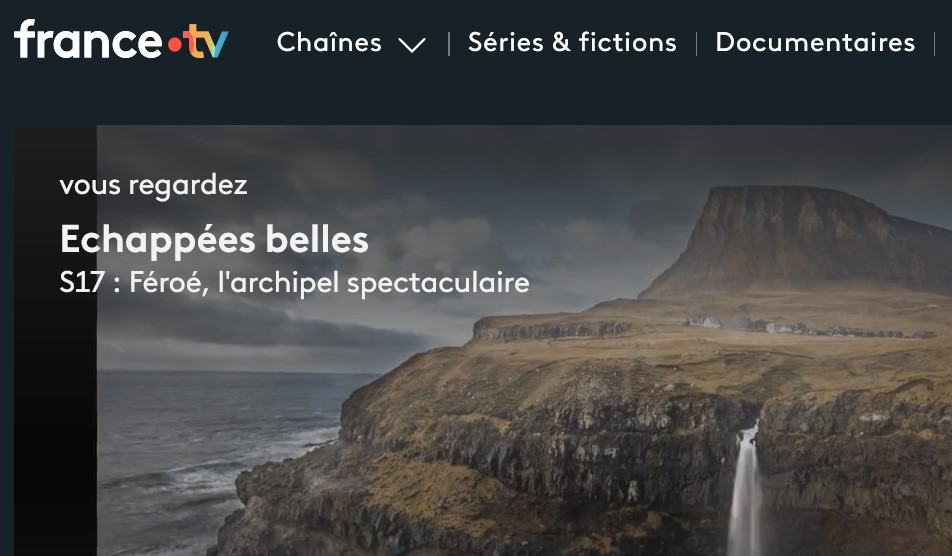This screenshot has width=952, height=556.
Task: Click the black bar left of the video
Action: tap(55, 340)
